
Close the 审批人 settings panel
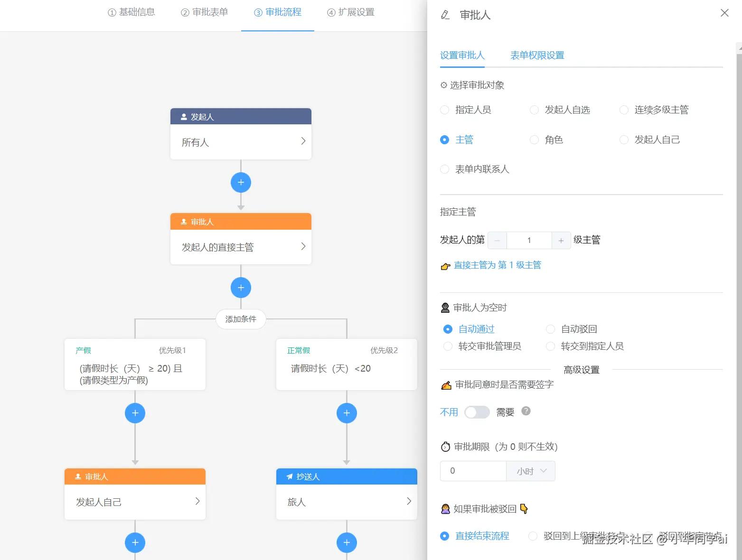tap(724, 13)
